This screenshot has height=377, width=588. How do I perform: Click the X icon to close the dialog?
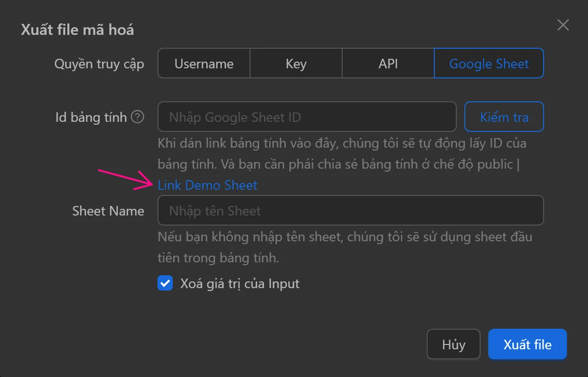(563, 25)
